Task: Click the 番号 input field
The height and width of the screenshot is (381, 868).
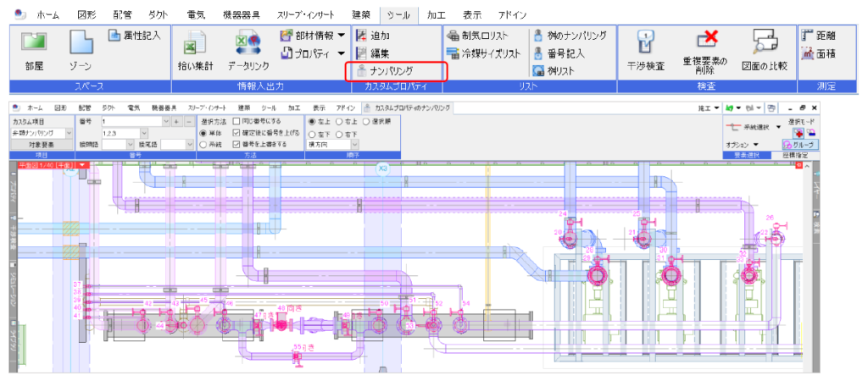Action: pos(131,121)
